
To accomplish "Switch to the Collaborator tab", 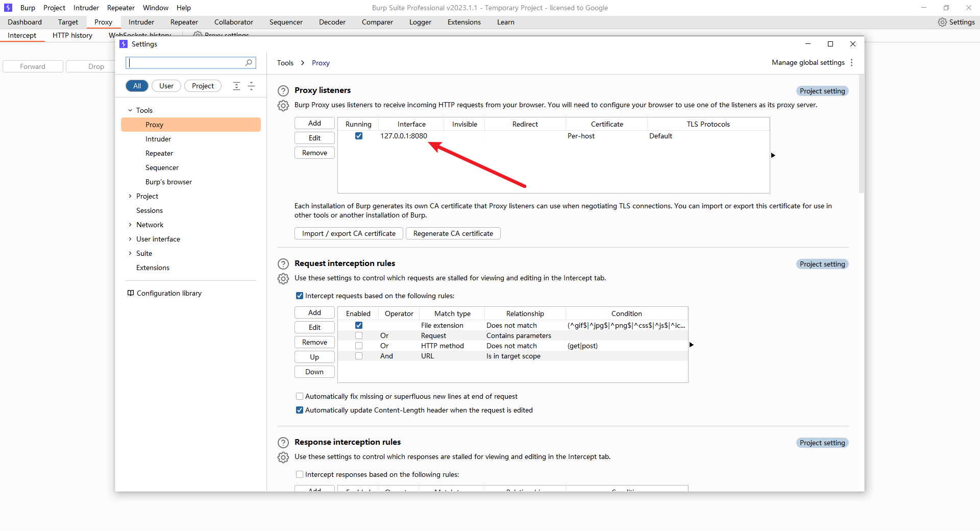I will pos(234,22).
